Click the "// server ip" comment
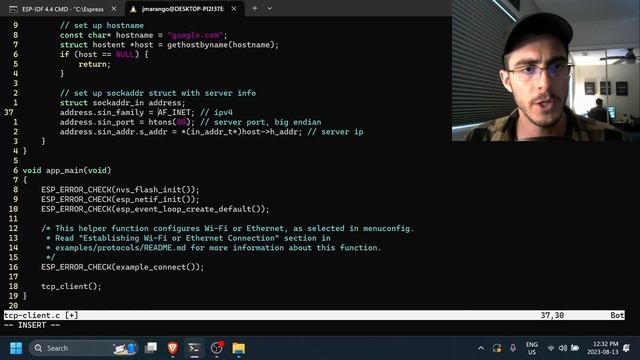 336,132
